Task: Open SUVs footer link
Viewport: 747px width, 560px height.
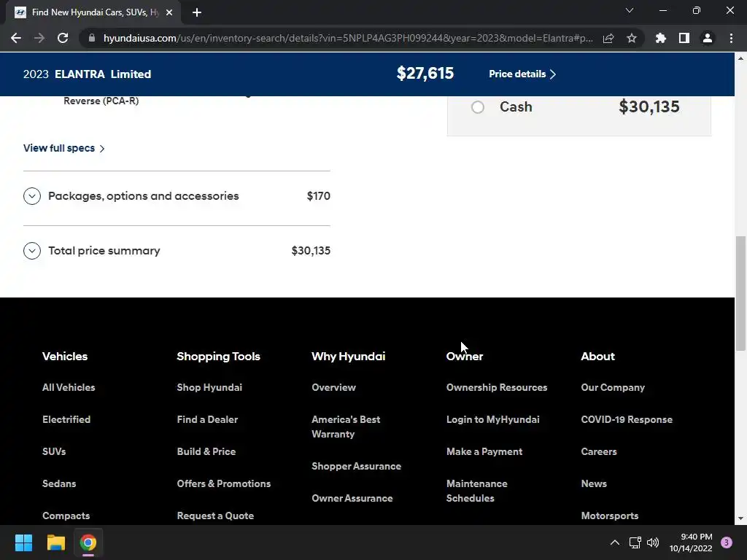Action: click(54, 451)
